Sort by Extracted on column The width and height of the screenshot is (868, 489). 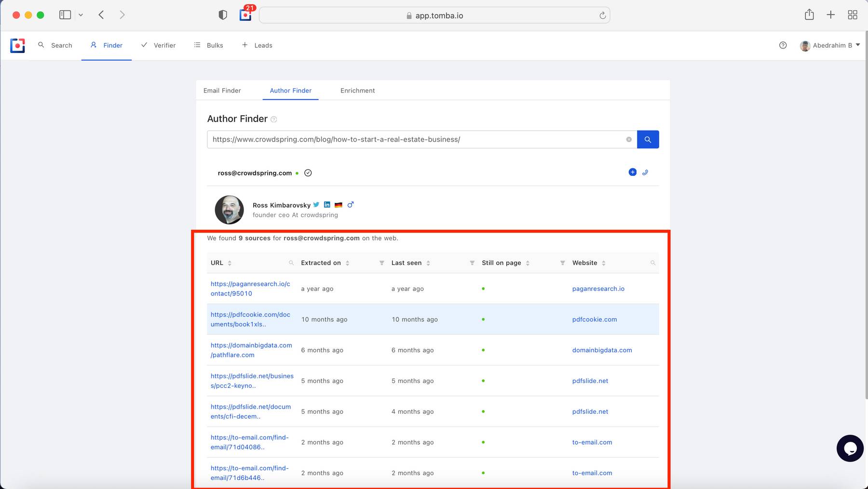[347, 263]
